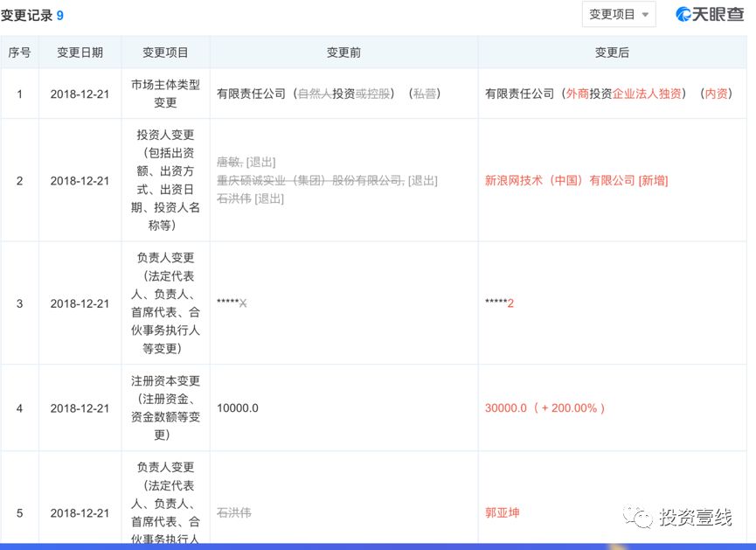Click the 投资人变更 item cell
This screenshot has height=550, width=756.
coord(165,180)
